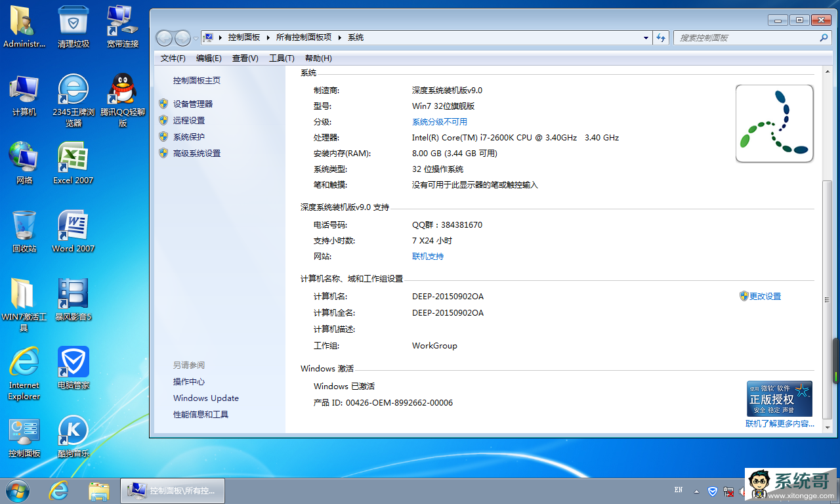
Task: Click the Forward navigation arrow button
Action: (x=182, y=38)
